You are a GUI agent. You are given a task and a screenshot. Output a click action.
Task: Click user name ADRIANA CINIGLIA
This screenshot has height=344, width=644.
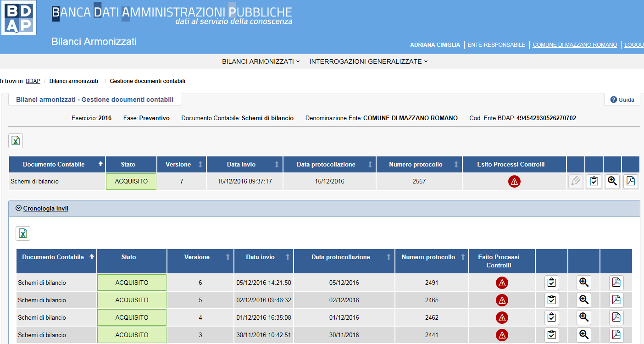[x=435, y=45]
